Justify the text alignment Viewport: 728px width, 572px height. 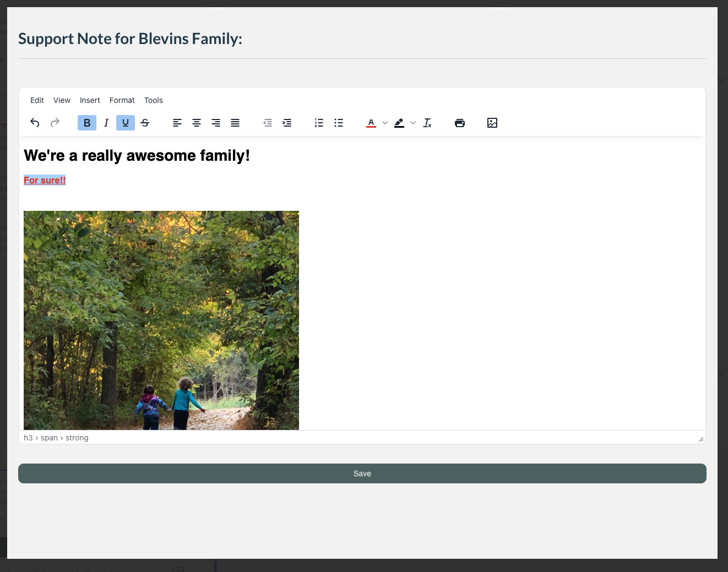tap(235, 123)
